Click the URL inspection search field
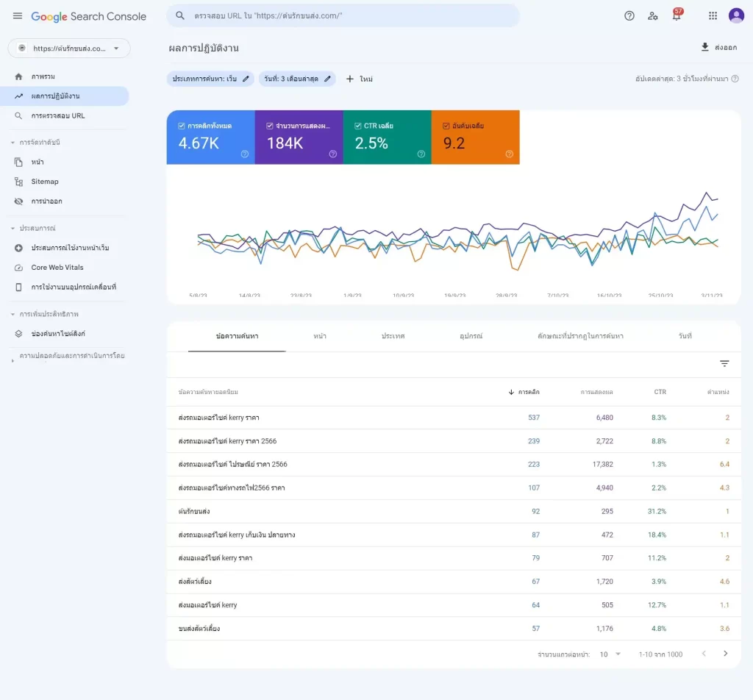Image resolution: width=753 pixels, height=700 pixels. click(x=343, y=16)
